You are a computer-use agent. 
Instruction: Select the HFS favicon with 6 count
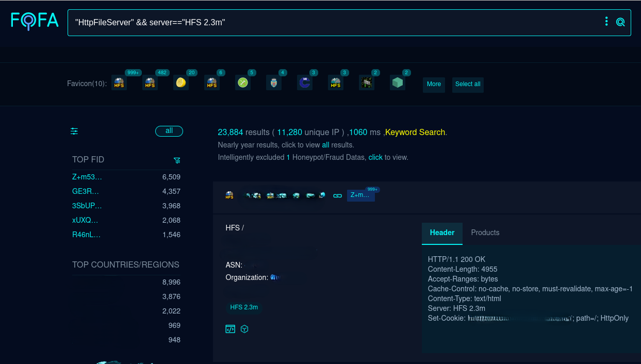212,82
